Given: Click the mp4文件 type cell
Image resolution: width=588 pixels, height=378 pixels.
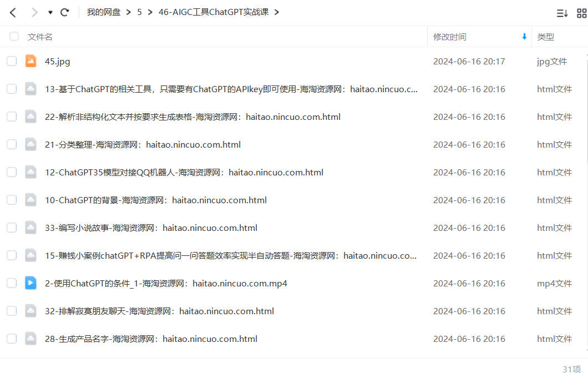Looking at the screenshot, I should 554,284.
